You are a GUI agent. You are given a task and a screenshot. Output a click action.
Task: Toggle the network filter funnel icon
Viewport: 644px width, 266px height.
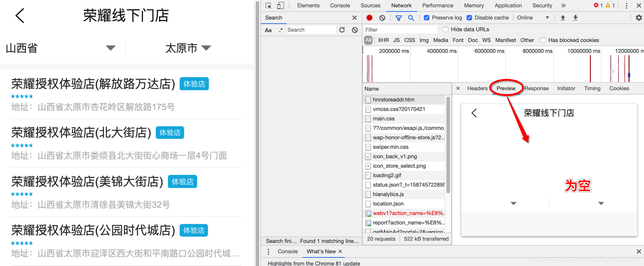398,18
